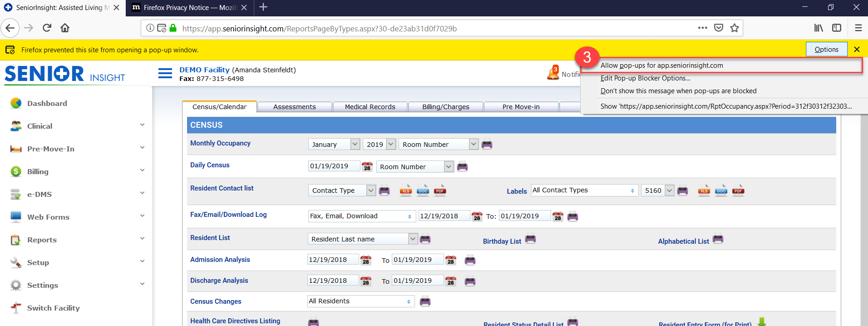Viewport: 868px width, 326px height.
Task: Print the Discharge Analysis report
Action: coord(470,281)
